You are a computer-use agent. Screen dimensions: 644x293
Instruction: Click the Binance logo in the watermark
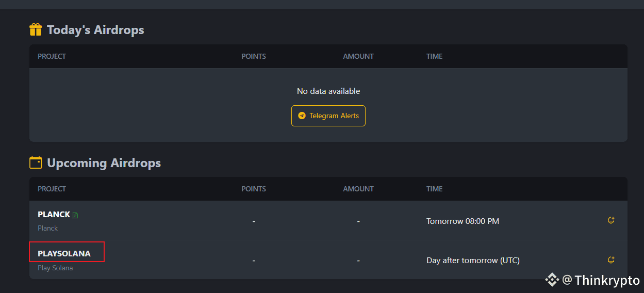tap(552, 280)
